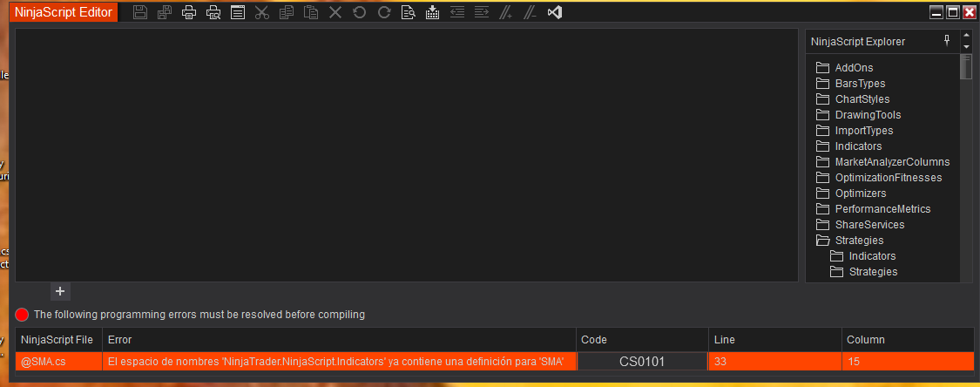Click the red error indicator circle
This screenshot has height=387, width=980.
[22, 315]
